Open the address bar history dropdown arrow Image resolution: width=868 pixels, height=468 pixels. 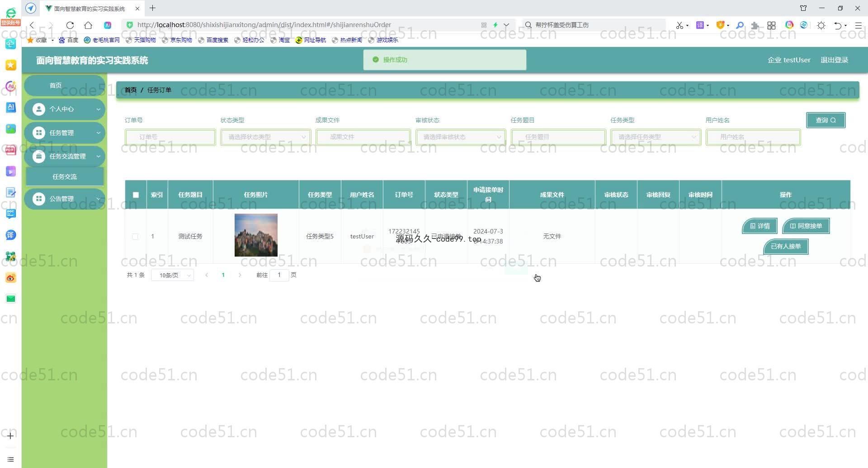[506, 25]
